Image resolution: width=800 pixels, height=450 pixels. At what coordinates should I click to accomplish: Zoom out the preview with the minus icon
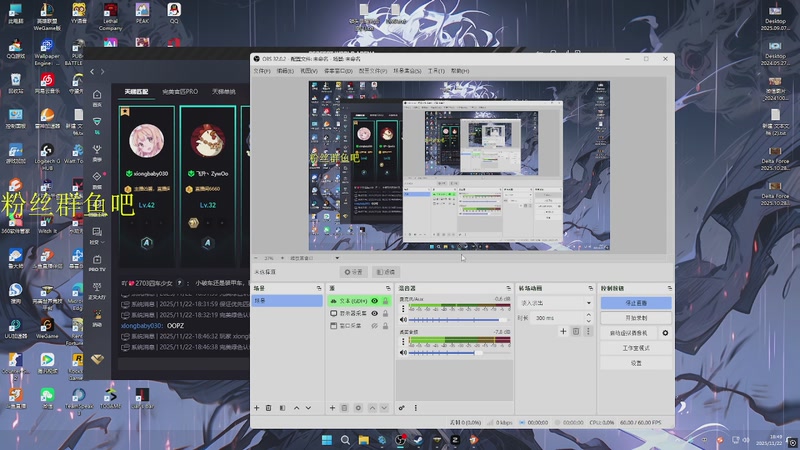point(256,258)
